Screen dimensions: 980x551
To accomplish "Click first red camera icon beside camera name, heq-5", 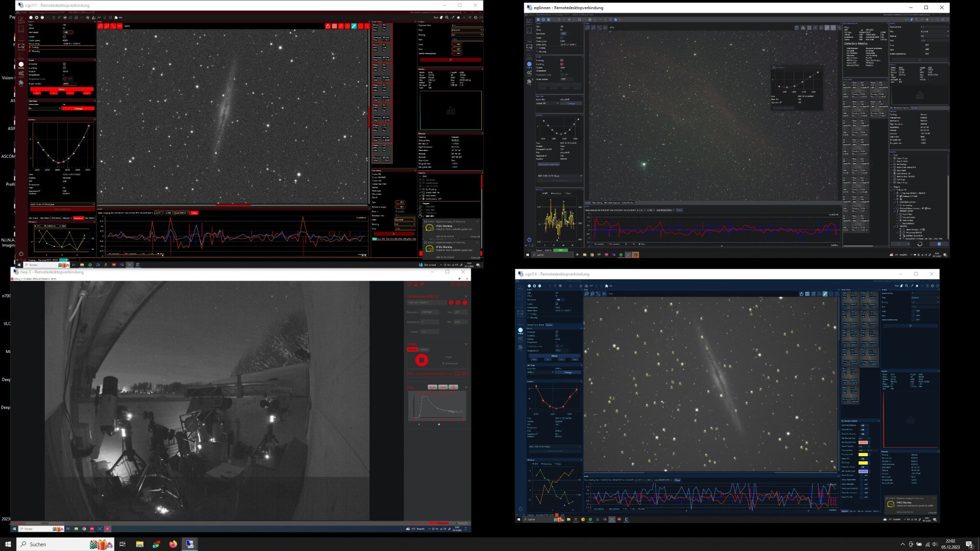I will point(451,303).
